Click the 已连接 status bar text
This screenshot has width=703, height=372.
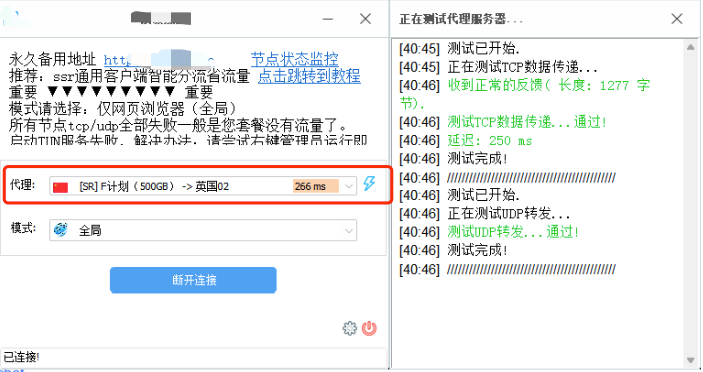(x=21, y=357)
